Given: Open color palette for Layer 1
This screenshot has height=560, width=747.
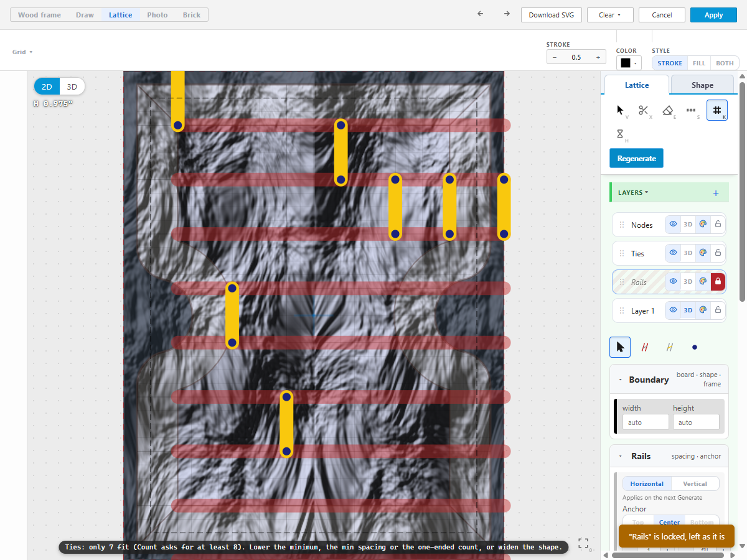Looking at the screenshot, I should point(703,310).
